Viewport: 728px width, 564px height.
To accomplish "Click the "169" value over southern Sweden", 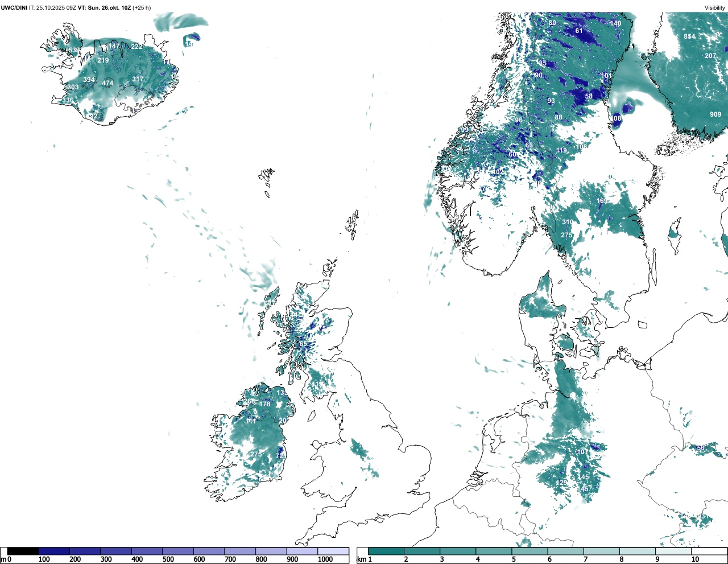I will pyautogui.click(x=602, y=201).
